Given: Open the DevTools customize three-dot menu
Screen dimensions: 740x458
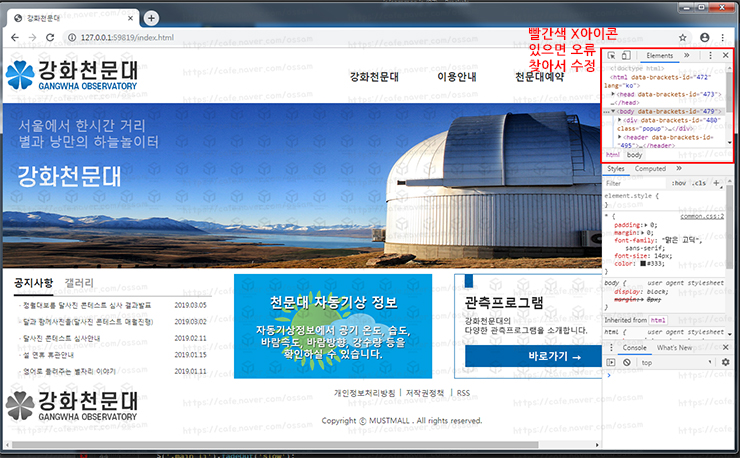Looking at the screenshot, I should tap(710, 56).
